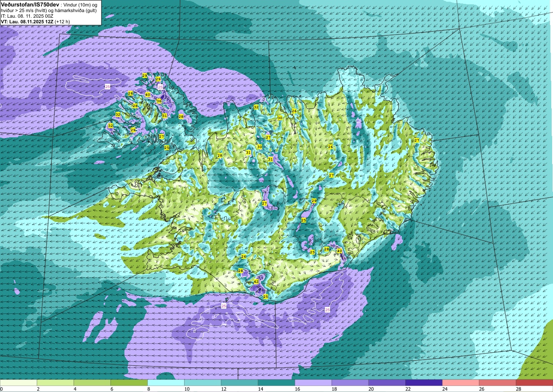Click the 16–18 m/s light purple legend swatch
Viewport: 553px width, 392px height.
[x=313, y=383]
